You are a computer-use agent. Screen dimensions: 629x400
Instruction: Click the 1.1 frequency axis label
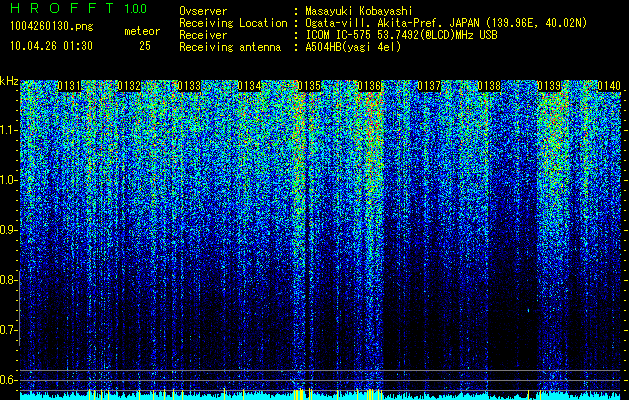[9, 130]
